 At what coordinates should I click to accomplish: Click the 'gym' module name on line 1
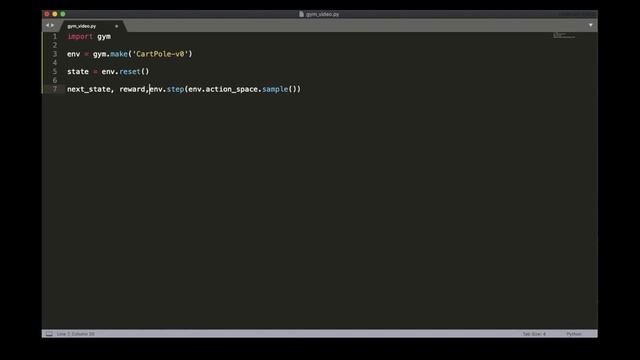pyautogui.click(x=104, y=37)
